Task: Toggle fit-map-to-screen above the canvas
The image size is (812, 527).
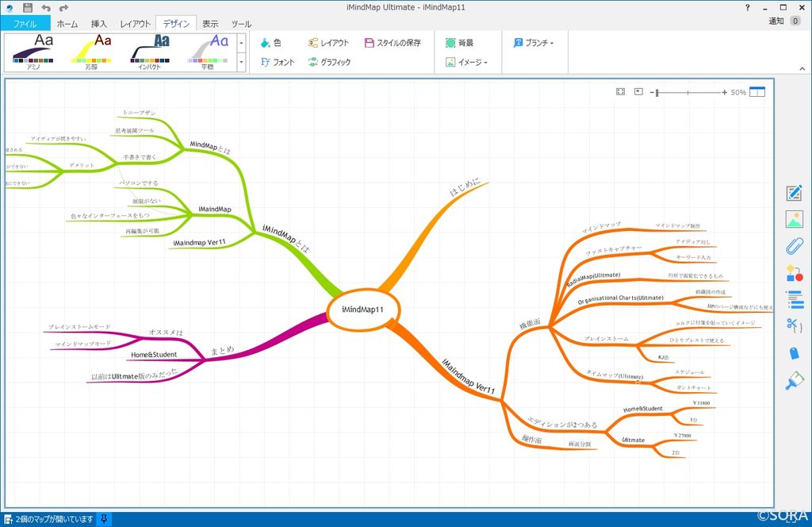Action: coord(619,91)
